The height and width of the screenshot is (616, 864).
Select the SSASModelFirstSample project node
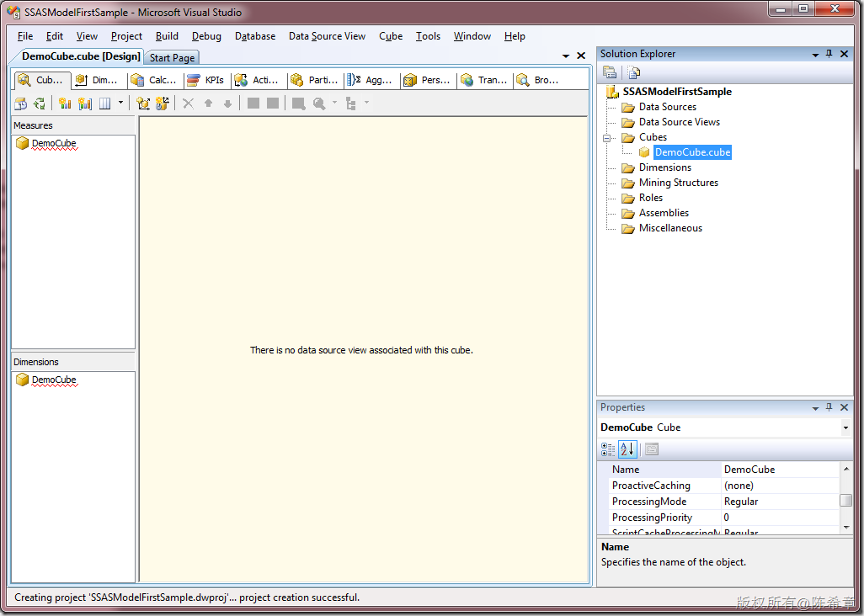(677, 92)
